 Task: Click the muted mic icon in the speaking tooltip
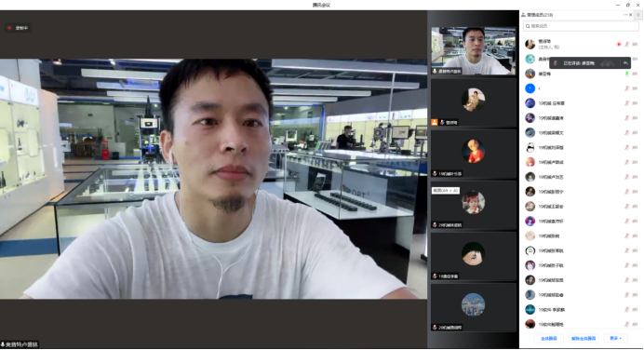[x=556, y=63]
